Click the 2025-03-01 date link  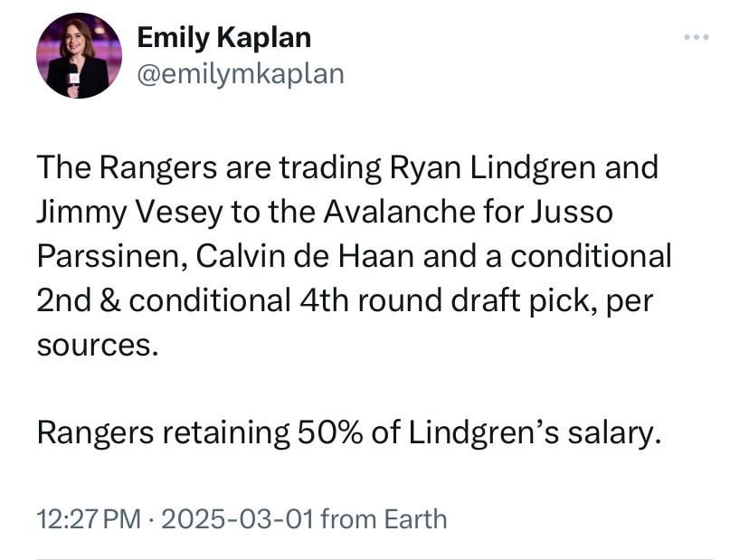click(238, 519)
